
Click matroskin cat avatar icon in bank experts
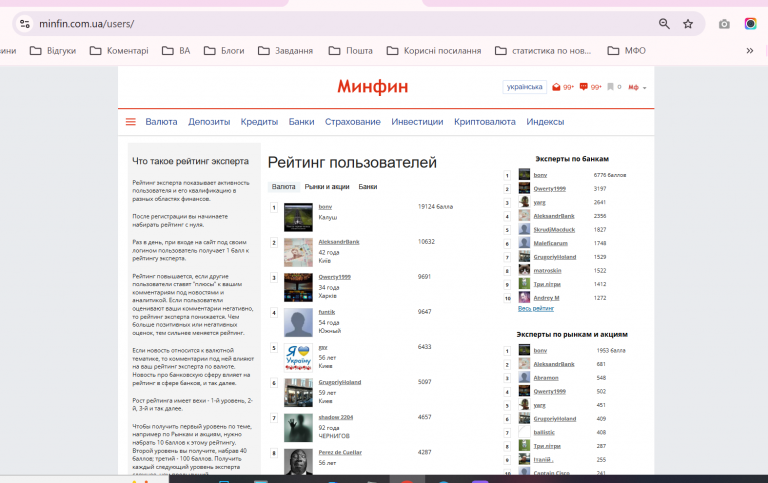tap(525, 270)
